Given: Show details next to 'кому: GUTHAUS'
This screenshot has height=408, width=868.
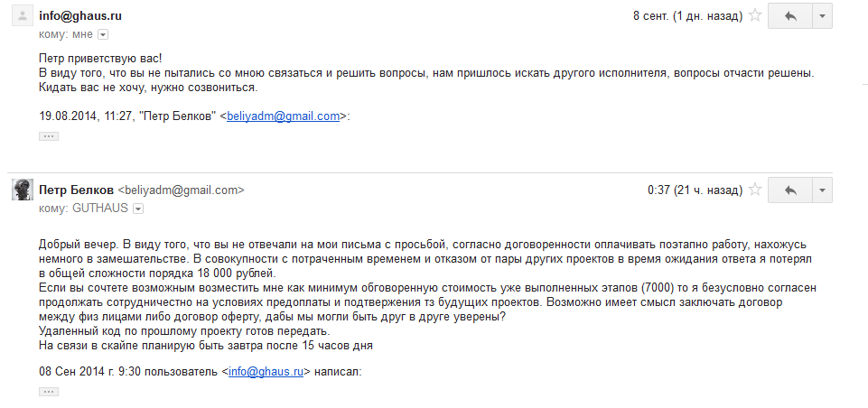Looking at the screenshot, I should (138, 209).
